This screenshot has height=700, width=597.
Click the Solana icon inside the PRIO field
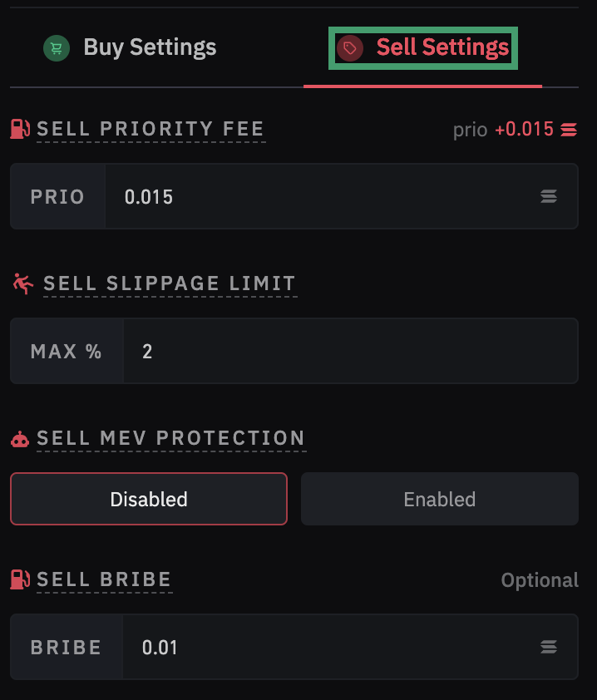[x=549, y=196]
